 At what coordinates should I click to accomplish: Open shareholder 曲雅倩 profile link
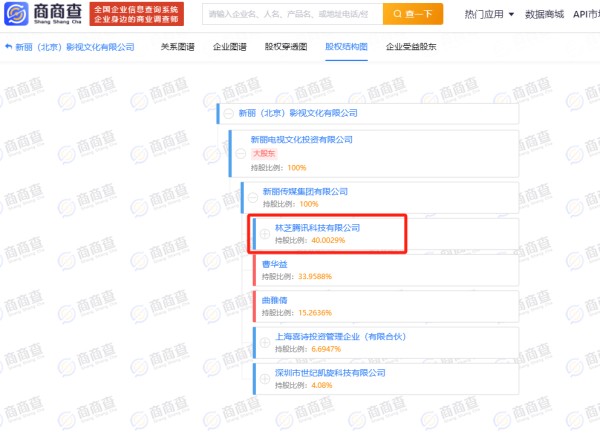pyautogui.click(x=275, y=300)
